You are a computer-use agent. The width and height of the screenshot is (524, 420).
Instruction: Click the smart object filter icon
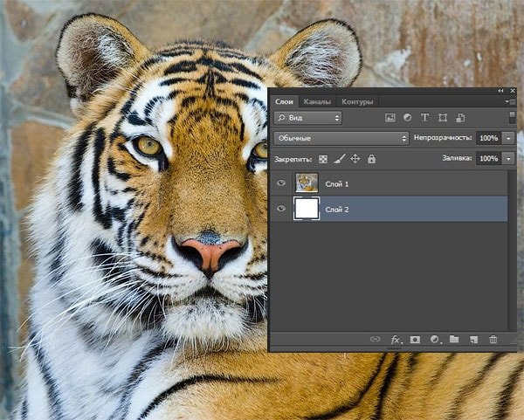click(460, 117)
